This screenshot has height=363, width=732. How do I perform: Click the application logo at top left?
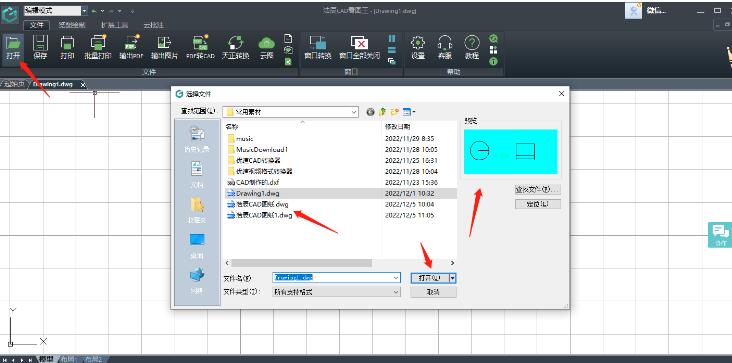tap(9, 15)
